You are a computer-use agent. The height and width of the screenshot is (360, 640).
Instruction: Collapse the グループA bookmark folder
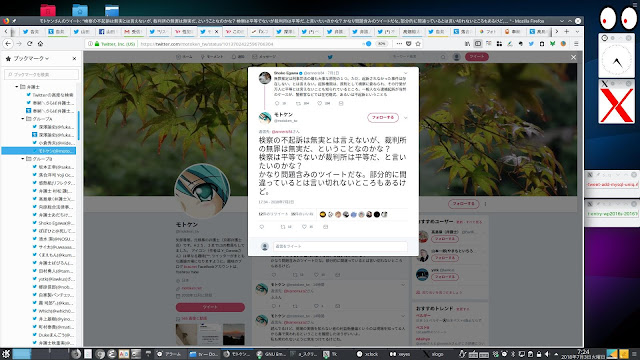[23, 119]
